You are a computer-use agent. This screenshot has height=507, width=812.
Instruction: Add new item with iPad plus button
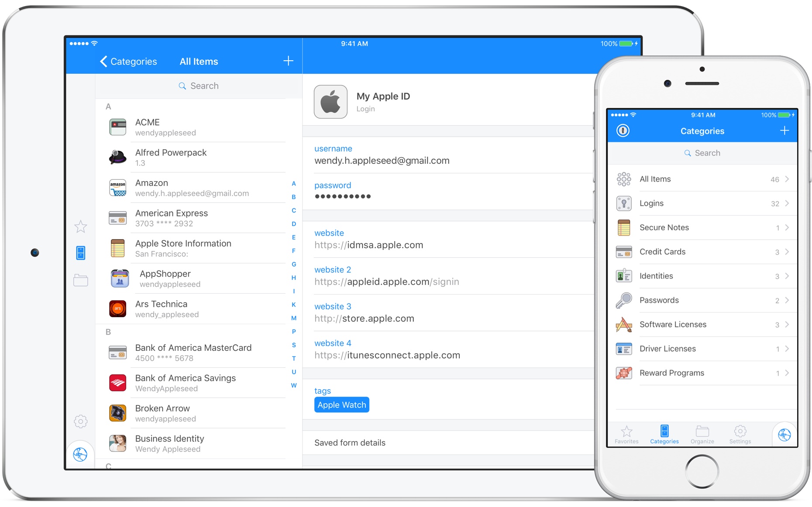[x=288, y=61]
